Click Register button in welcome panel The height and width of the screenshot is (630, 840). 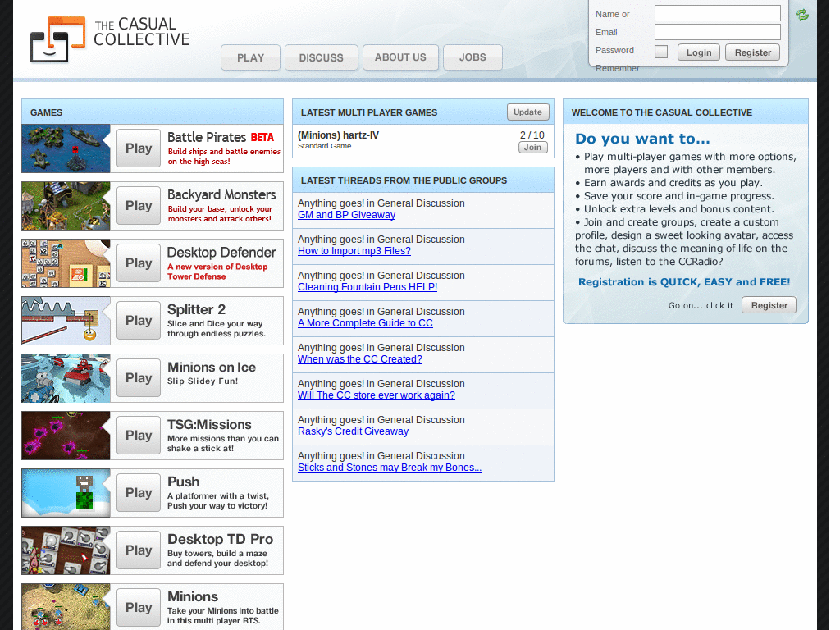769,305
